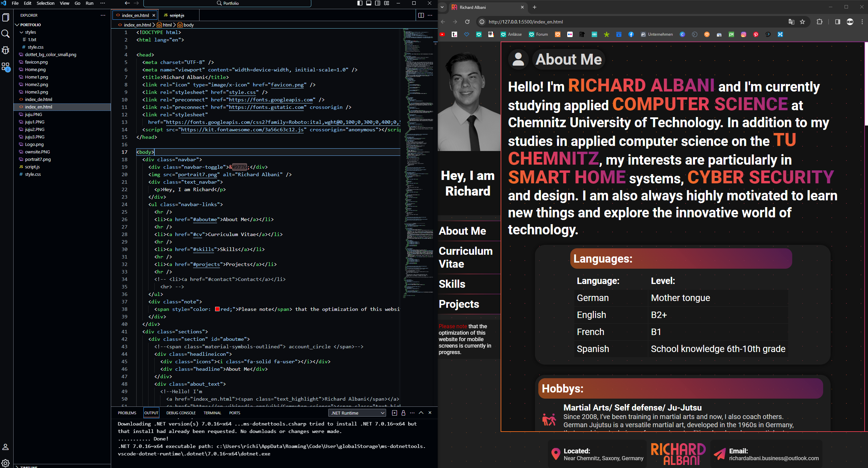This screenshot has height=468, width=868.
Task: Clear the output panel log
Action: coord(394,413)
